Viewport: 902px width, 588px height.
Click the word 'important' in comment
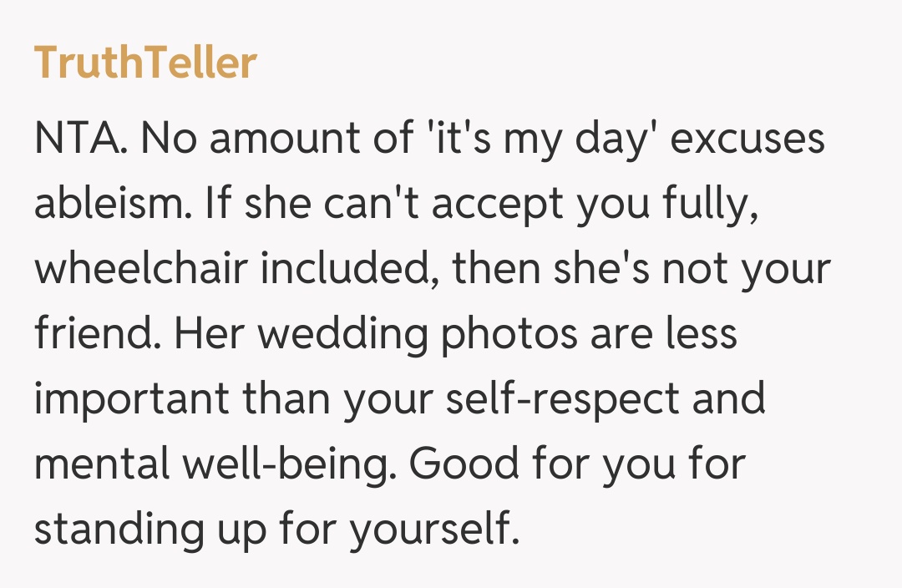[130, 399]
